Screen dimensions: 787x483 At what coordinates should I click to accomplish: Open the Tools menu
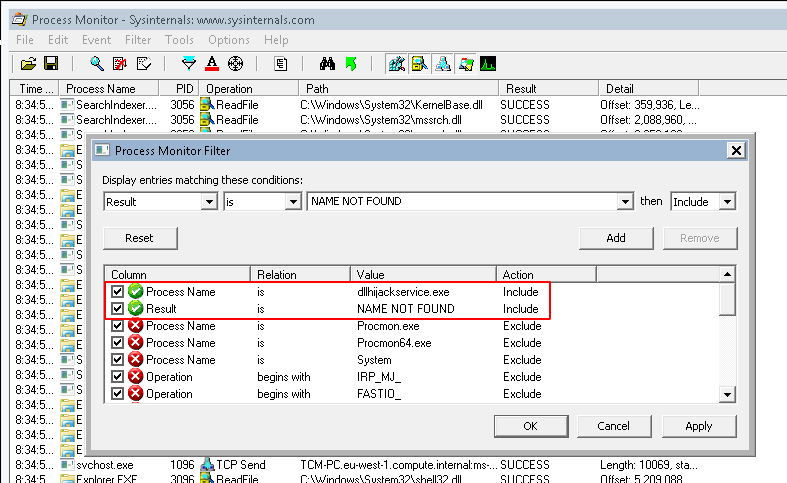(x=179, y=40)
